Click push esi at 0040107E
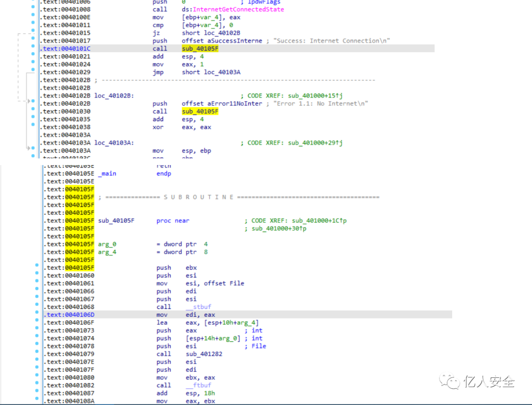Screen dimensions: 532x405 tap(176, 362)
